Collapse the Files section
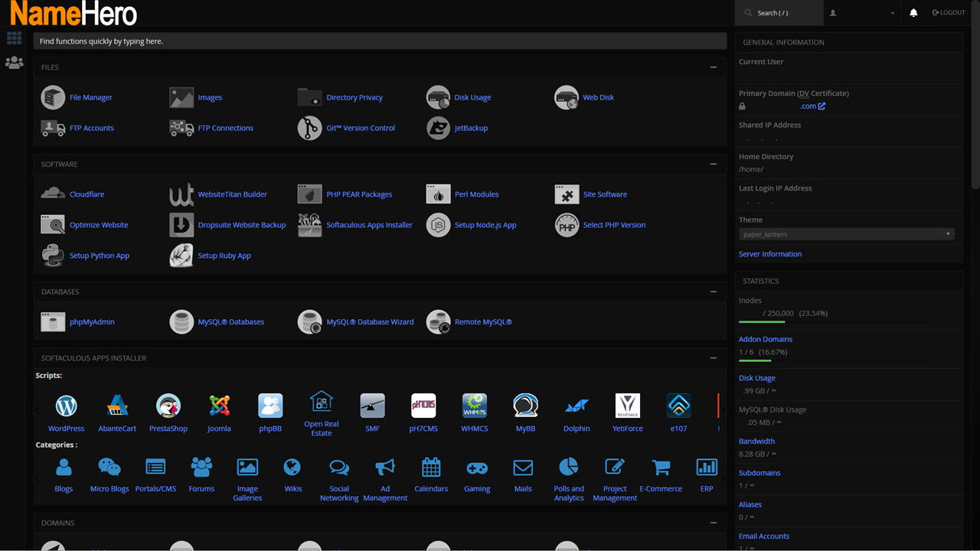 pos(714,67)
